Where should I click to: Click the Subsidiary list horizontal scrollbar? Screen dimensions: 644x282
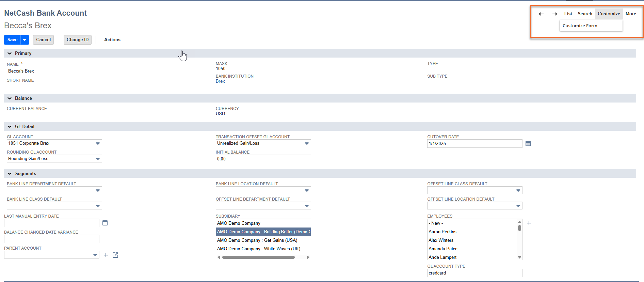click(258, 257)
